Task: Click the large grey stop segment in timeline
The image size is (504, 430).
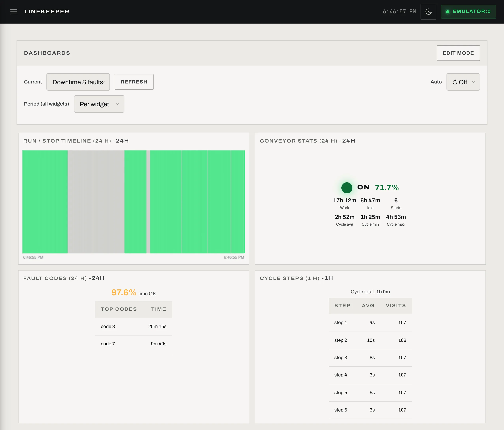Action: point(96,202)
